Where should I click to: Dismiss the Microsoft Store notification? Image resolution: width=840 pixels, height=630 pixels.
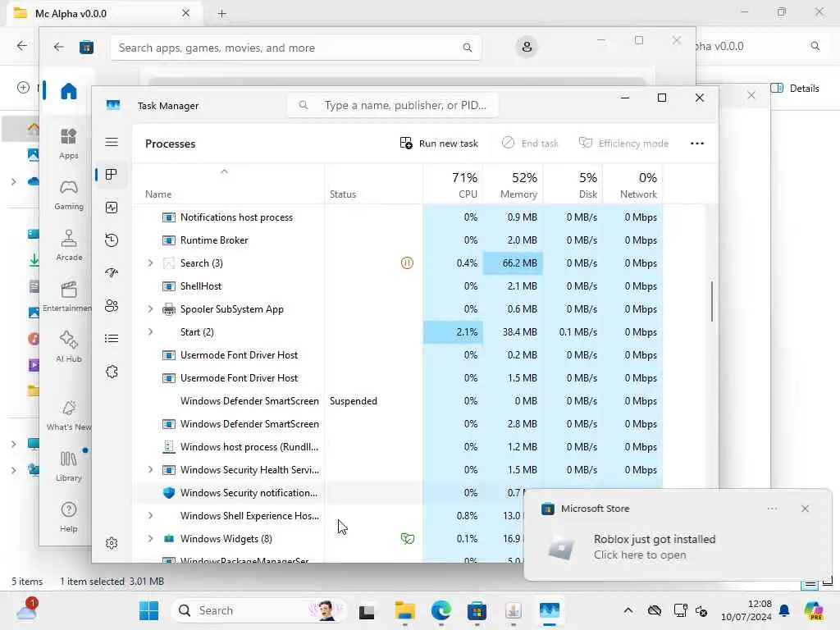805,509
